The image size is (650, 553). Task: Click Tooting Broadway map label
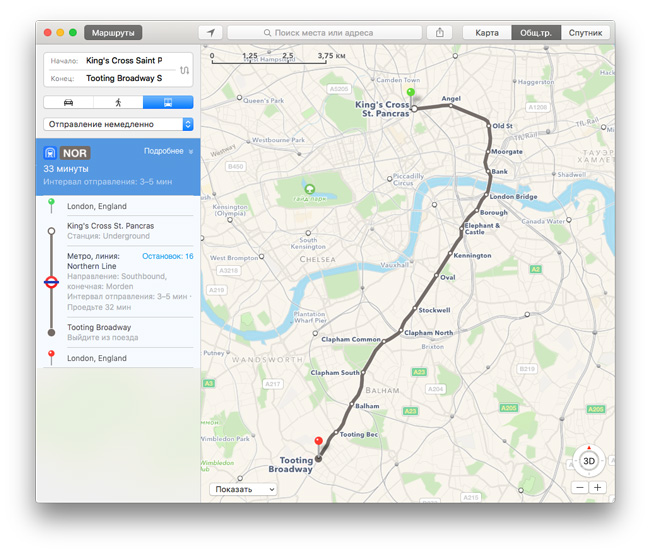291,465
